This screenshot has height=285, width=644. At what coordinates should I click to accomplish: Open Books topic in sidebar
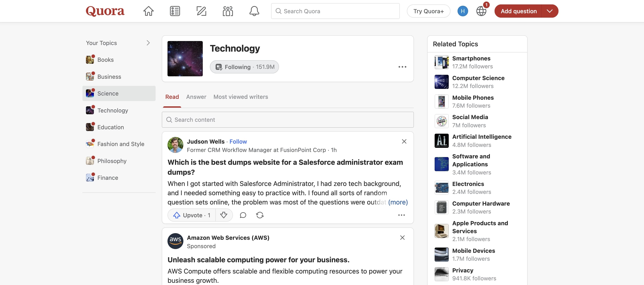tap(119, 60)
